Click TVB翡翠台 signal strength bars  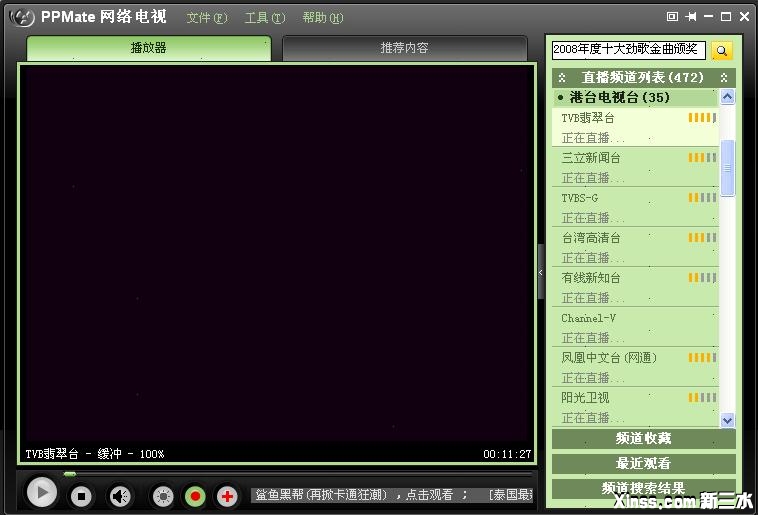click(702, 118)
